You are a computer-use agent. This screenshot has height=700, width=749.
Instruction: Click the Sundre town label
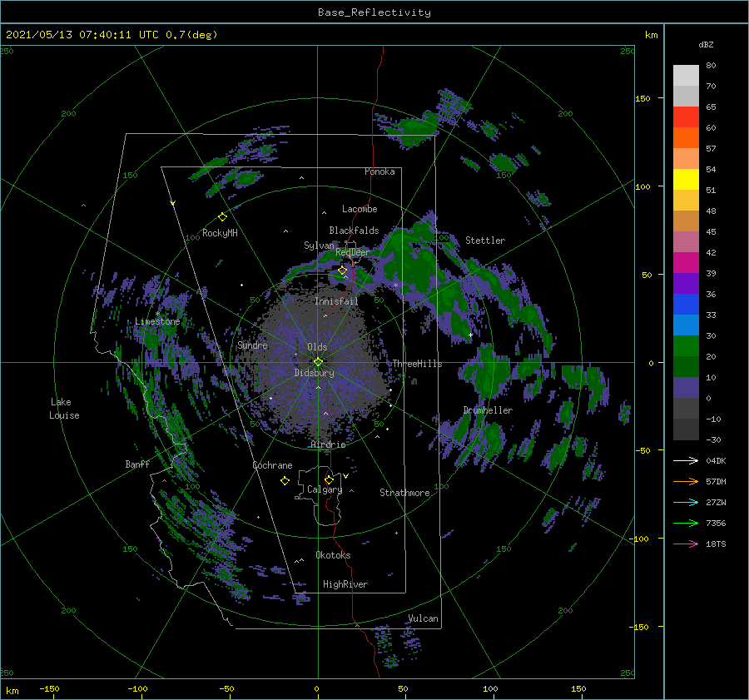click(253, 345)
